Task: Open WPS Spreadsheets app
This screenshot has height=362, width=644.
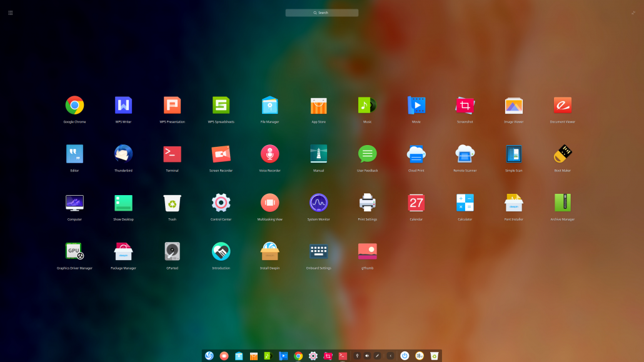Action: click(x=221, y=105)
